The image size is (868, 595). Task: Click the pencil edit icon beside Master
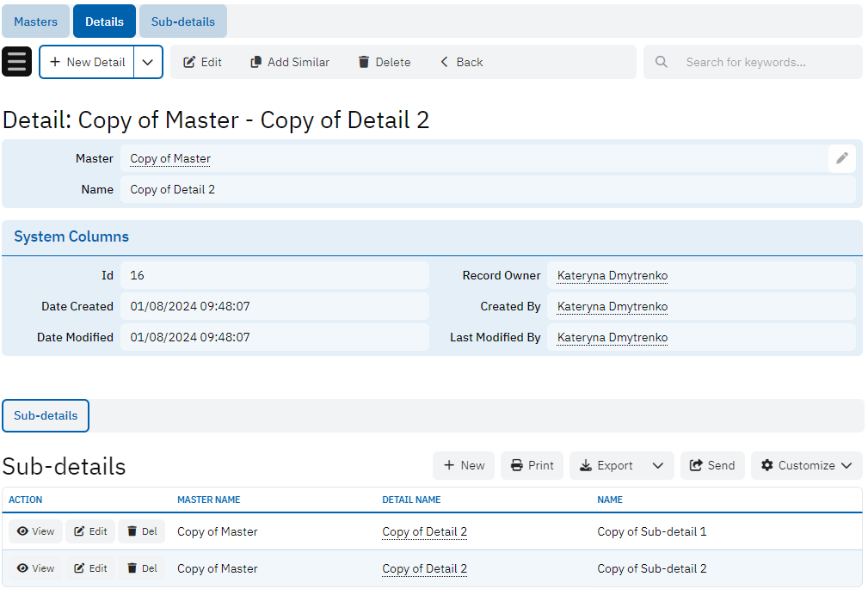(x=842, y=158)
